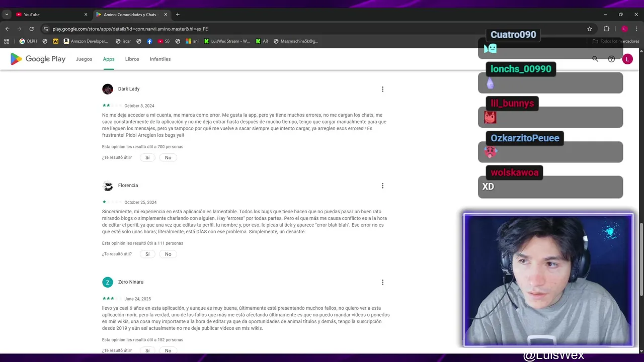Viewport: 644px width, 362px height.
Task: Click Sí under Florencia's review
Action: pyautogui.click(x=147, y=254)
